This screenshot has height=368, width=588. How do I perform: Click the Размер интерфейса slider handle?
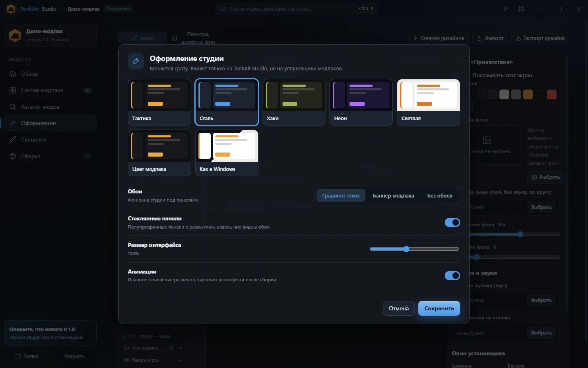coord(406,249)
